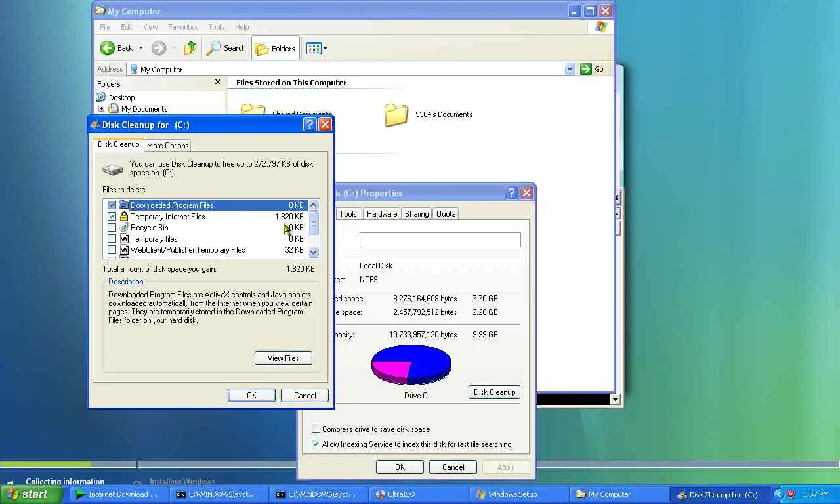
Task: Click the Views icon in the toolbar
Action: pyautogui.click(x=314, y=48)
